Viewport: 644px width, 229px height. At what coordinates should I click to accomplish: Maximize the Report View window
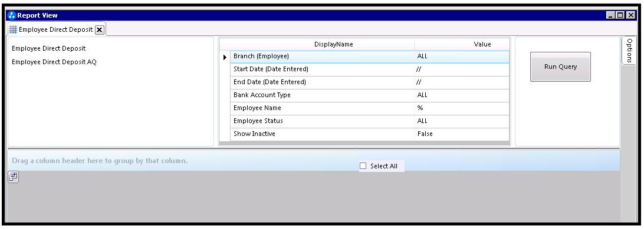(x=620, y=15)
